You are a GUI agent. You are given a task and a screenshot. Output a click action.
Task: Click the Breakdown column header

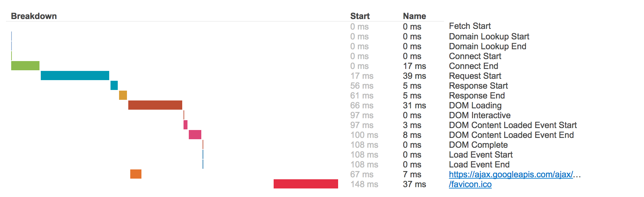(x=34, y=16)
